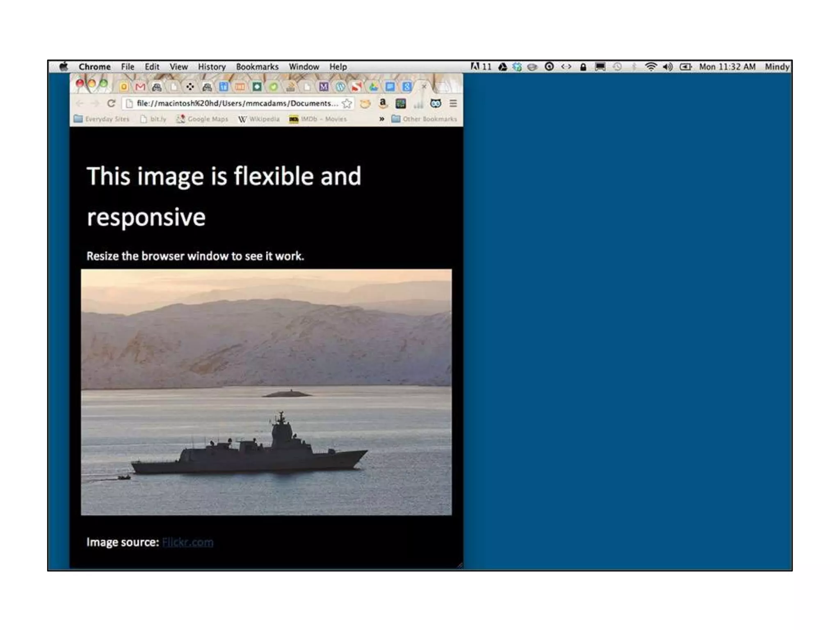Open the volume control in menu bar
840x630 pixels.
click(x=667, y=67)
